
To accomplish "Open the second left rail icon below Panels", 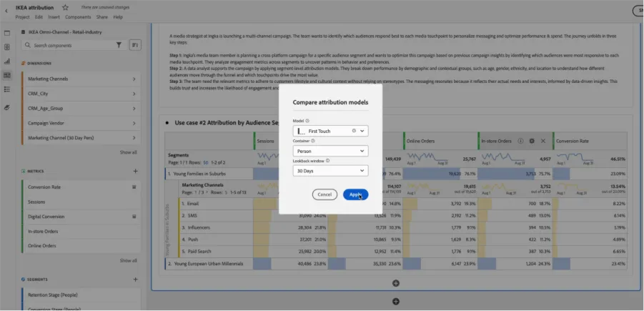I will (x=7, y=47).
